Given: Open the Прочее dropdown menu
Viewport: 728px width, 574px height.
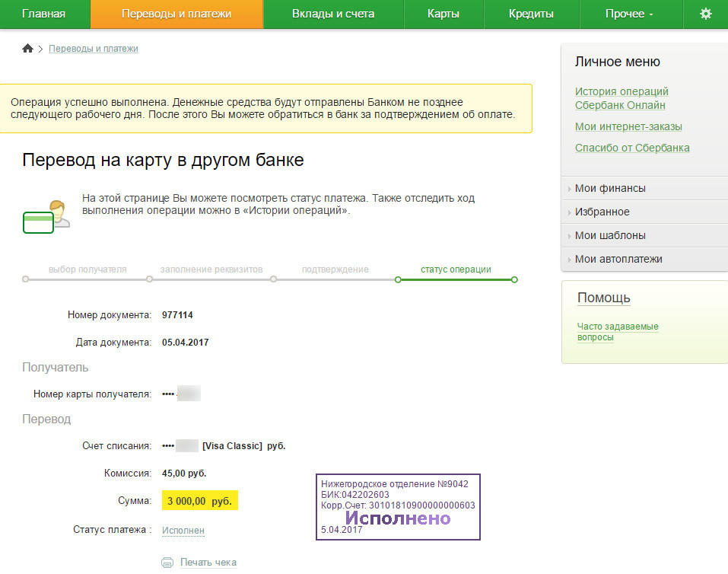Looking at the screenshot, I should click(631, 14).
